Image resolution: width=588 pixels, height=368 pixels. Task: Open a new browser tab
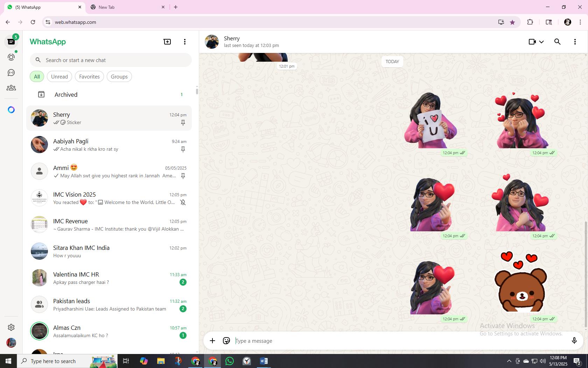coord(176,7)
